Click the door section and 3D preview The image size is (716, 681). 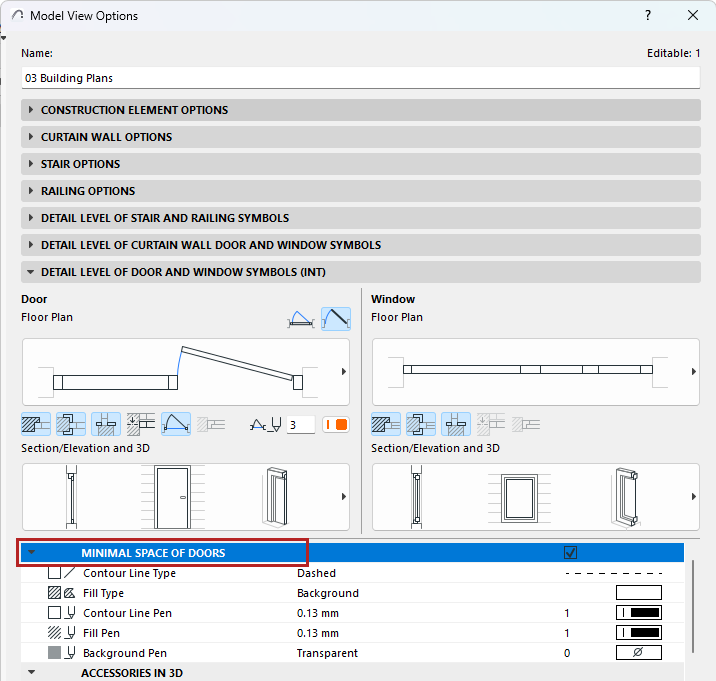click(186, 497)
